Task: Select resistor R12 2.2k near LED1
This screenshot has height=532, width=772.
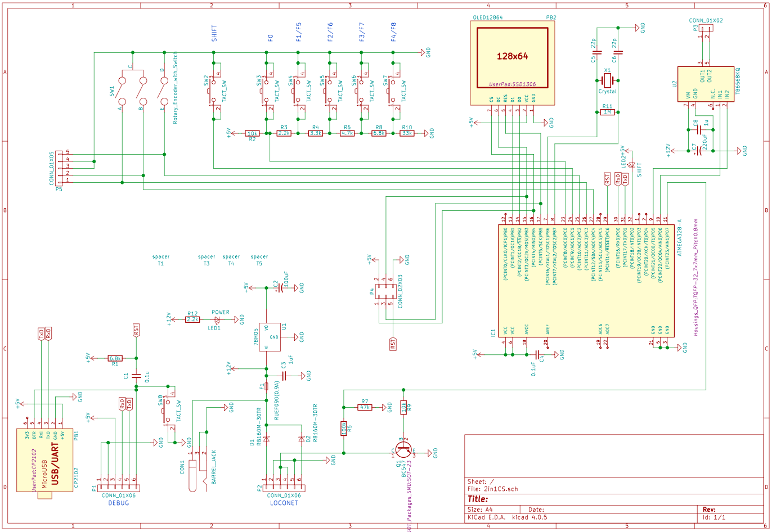Action: click(192, 319)
